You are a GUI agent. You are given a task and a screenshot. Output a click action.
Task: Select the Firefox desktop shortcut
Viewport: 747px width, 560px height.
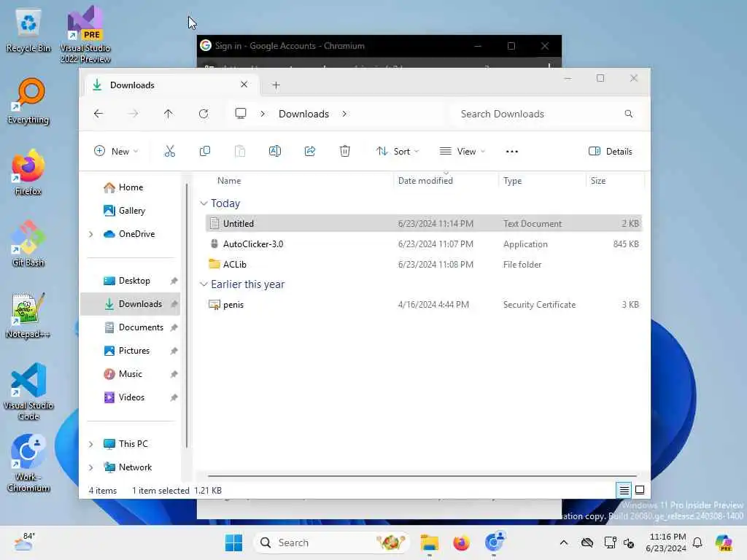point(28,173)
